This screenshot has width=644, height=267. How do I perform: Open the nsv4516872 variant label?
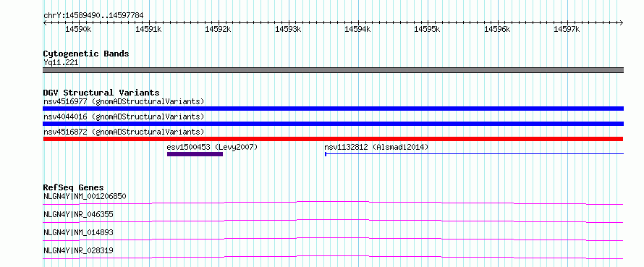pyautogui.click(x=124, y=132)
